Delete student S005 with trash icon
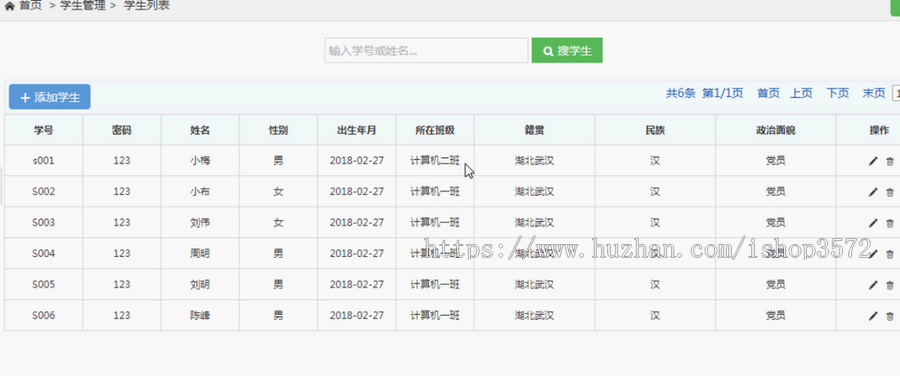The width and height of the screenshot is (900, 376). tap(890, 285)
